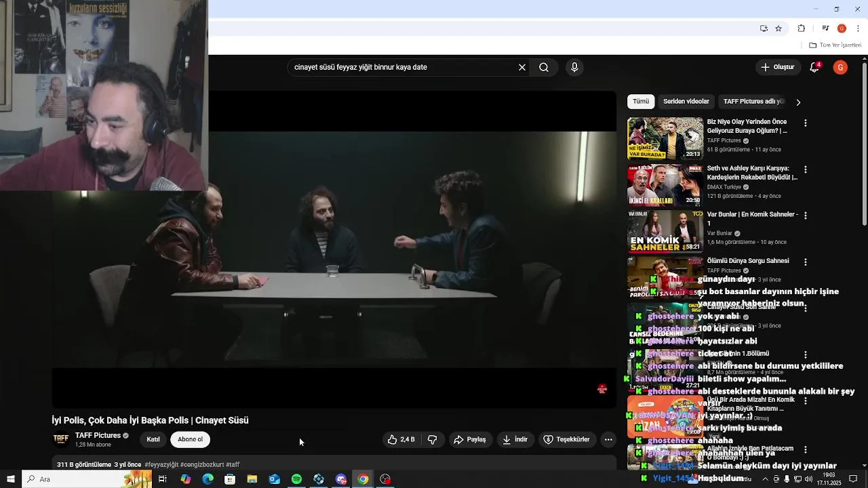868x488 pixels.
Task: Click the Windows taskbar Ara search box
Action: pos(87,479)
